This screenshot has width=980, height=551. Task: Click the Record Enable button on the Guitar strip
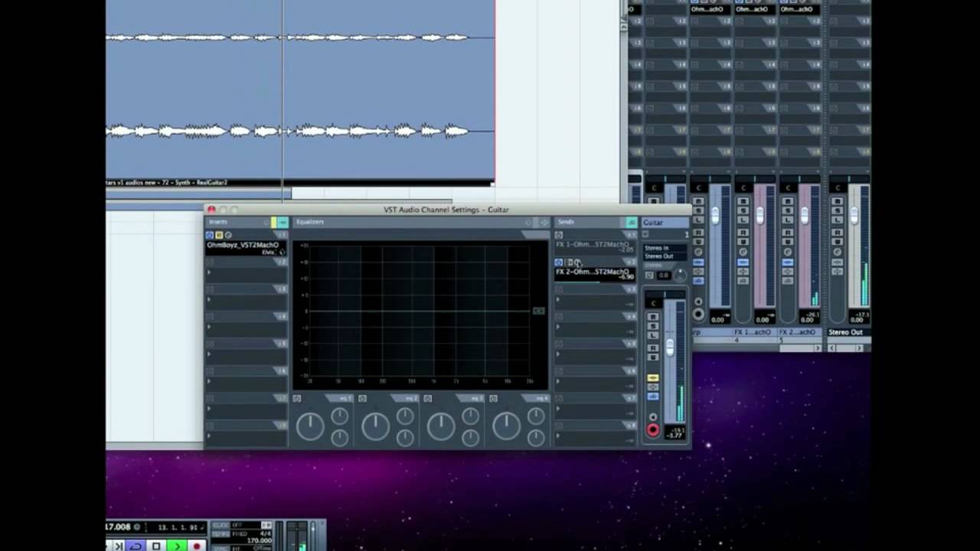coord(653,430)
